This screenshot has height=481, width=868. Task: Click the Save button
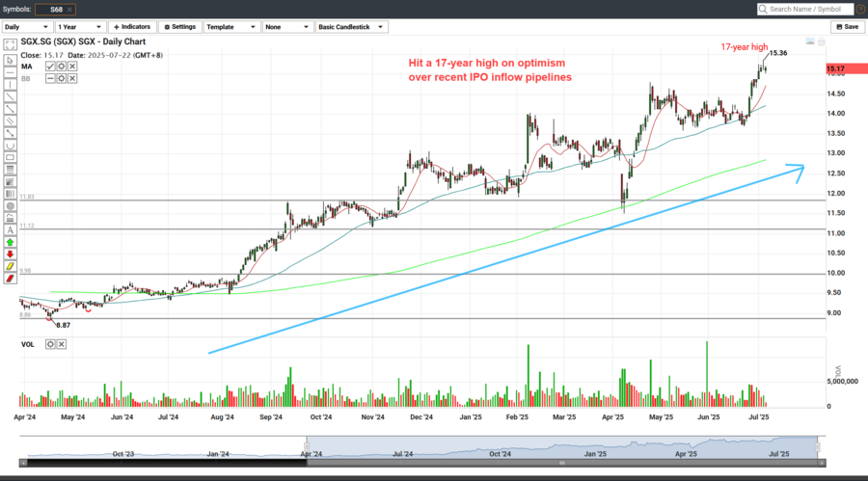(x=848, y=27)
